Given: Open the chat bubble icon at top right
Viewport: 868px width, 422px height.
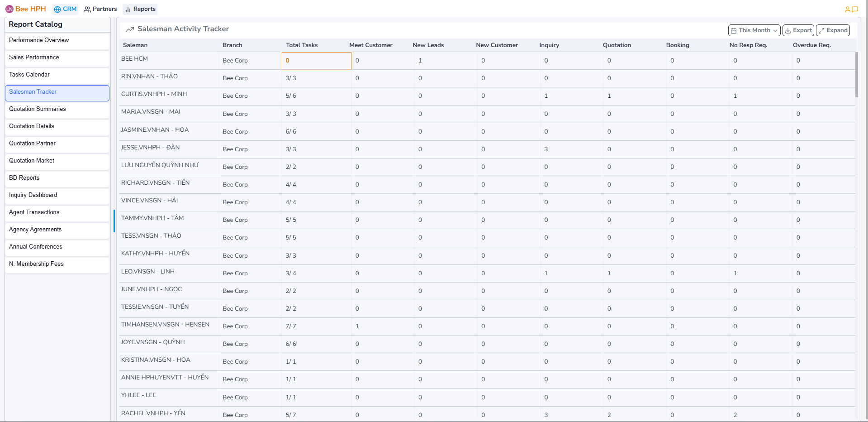Looking at the screenshot, I should pyautogui.click(x=856, y=9).
